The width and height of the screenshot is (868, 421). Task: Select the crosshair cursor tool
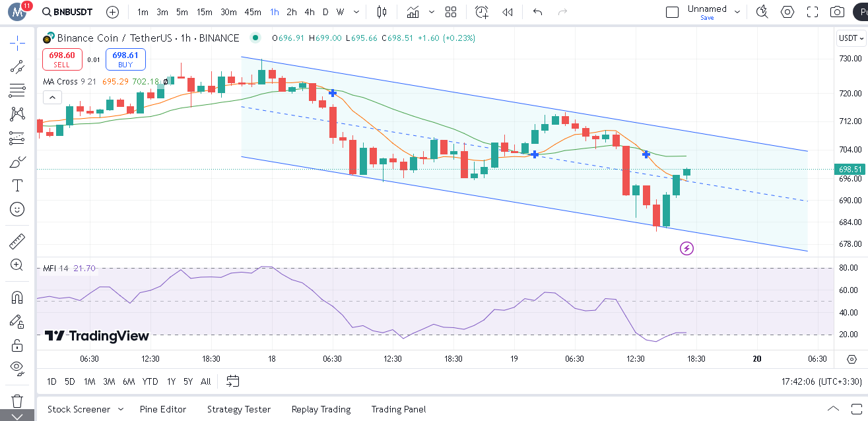click(17, 44)
